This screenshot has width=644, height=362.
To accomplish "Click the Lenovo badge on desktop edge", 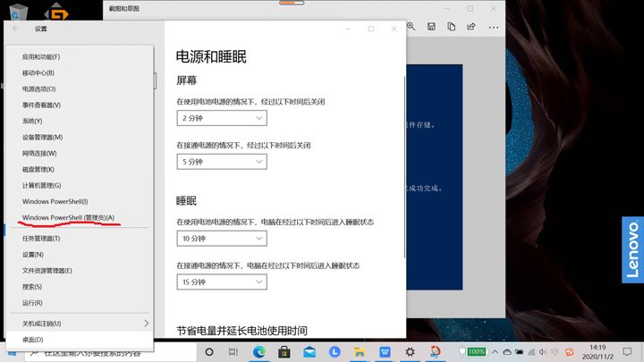I will pyautogui.click(x=632, y=249).
